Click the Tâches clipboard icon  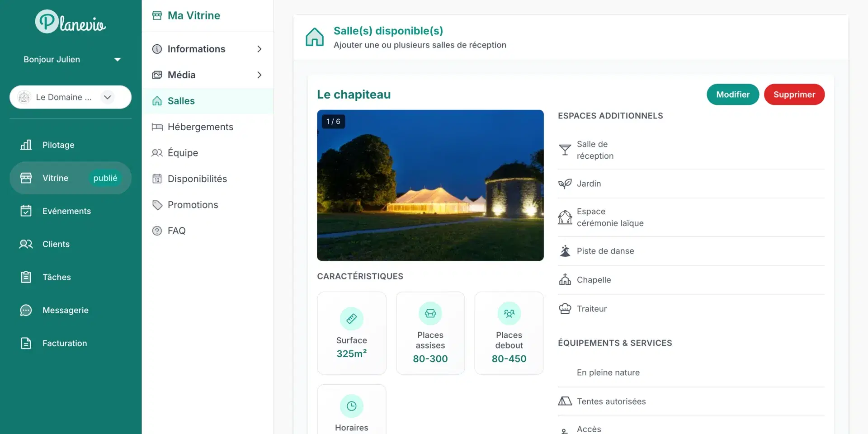click(x=26, y=277)
